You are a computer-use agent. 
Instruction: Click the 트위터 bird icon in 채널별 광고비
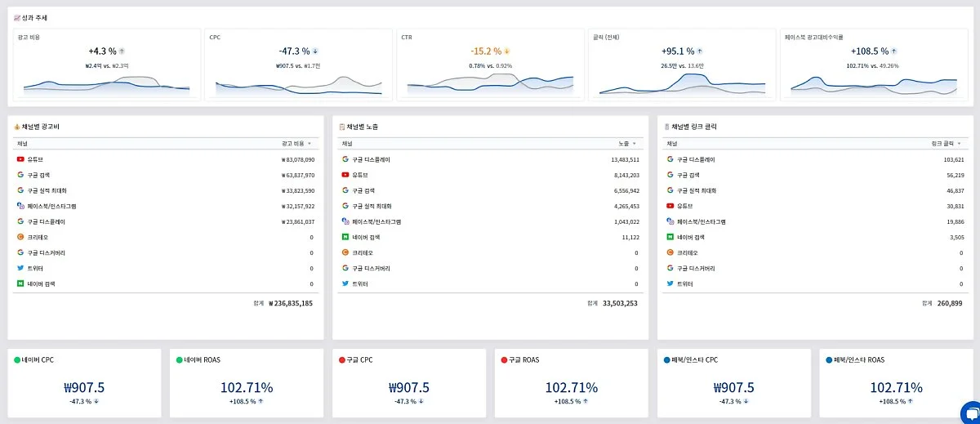20,268
